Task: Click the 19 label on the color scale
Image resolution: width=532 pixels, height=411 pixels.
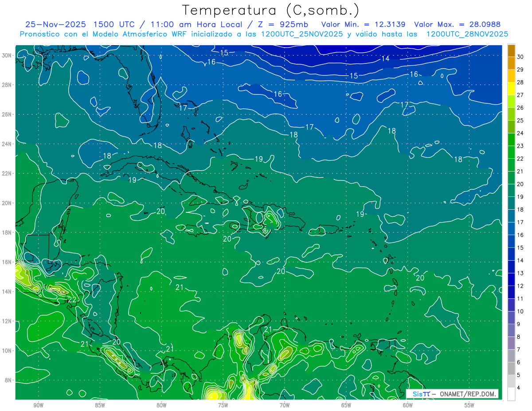Action: [x=520, y=197]
